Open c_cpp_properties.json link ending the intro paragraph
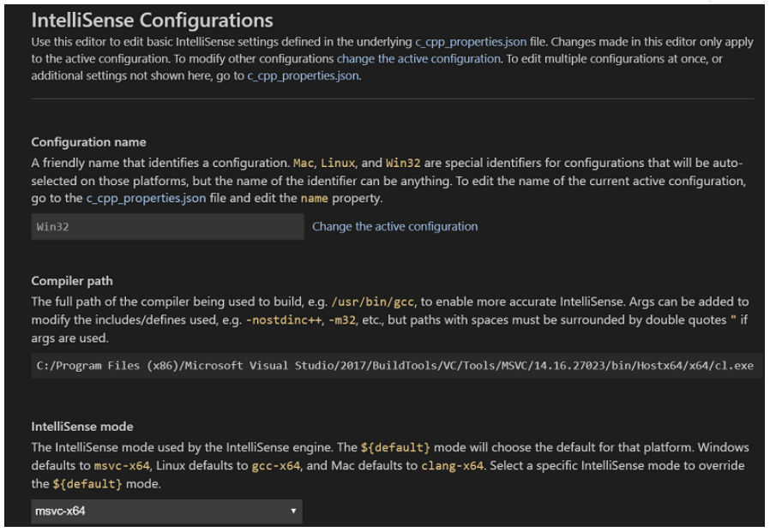The height and width of the screenshot is (532, 770). click(304, 75)
